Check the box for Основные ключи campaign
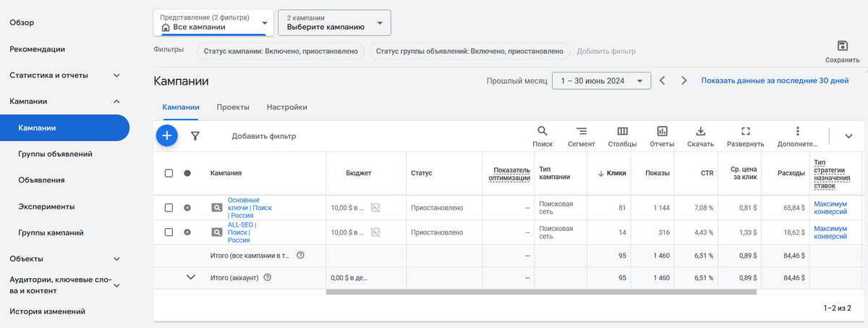 pos(169,208)
